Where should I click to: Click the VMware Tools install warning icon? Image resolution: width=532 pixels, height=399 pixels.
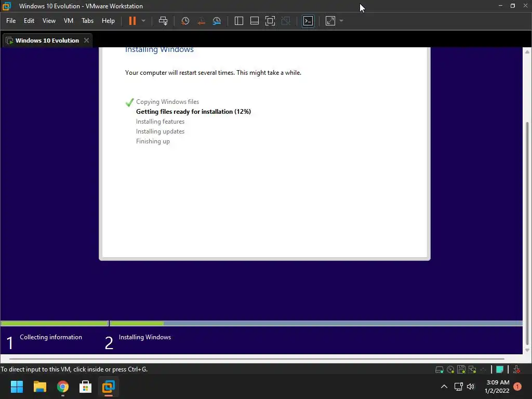pos(517,369)
